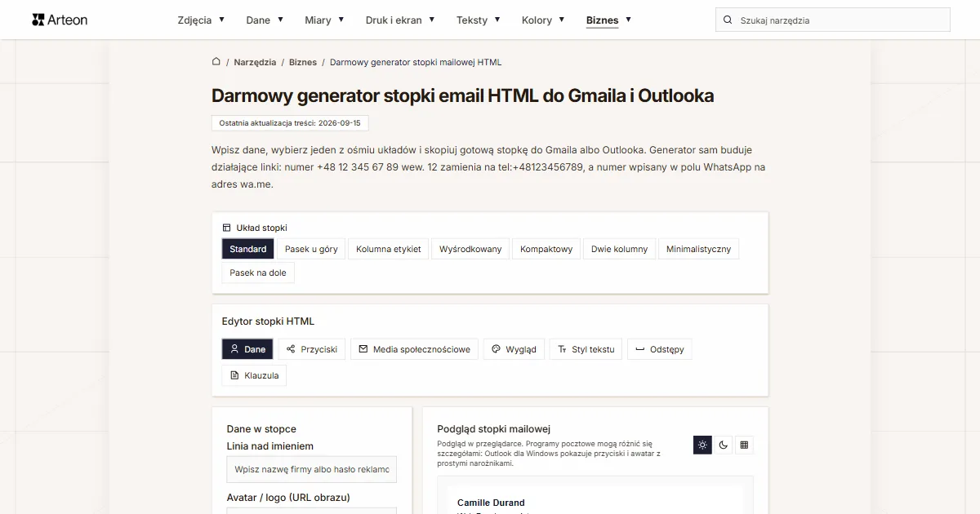
Task: Click the Darmowy generator stopki mailowej HTML breadcrumb text
Action: pos(416,62)
